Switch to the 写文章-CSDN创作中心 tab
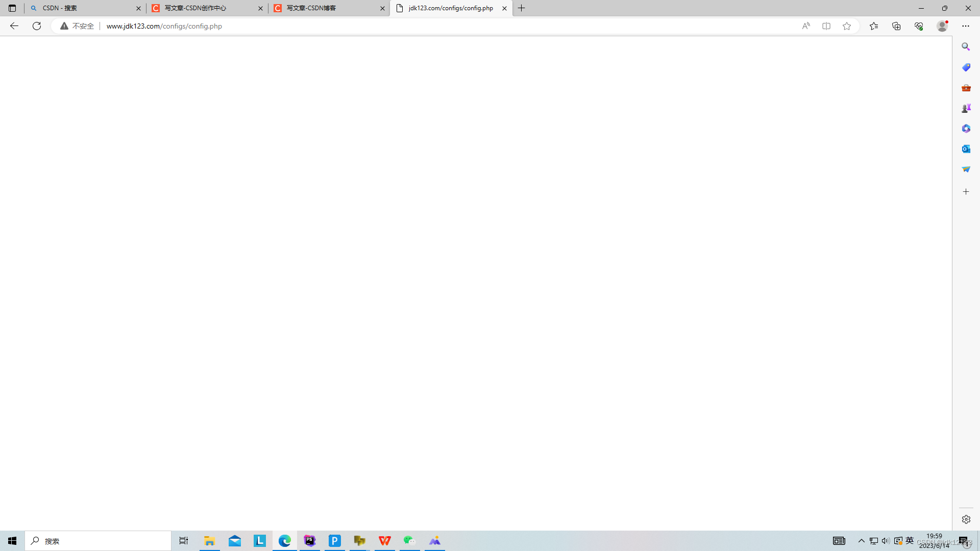The image size is (980, 551). (207, 8)
